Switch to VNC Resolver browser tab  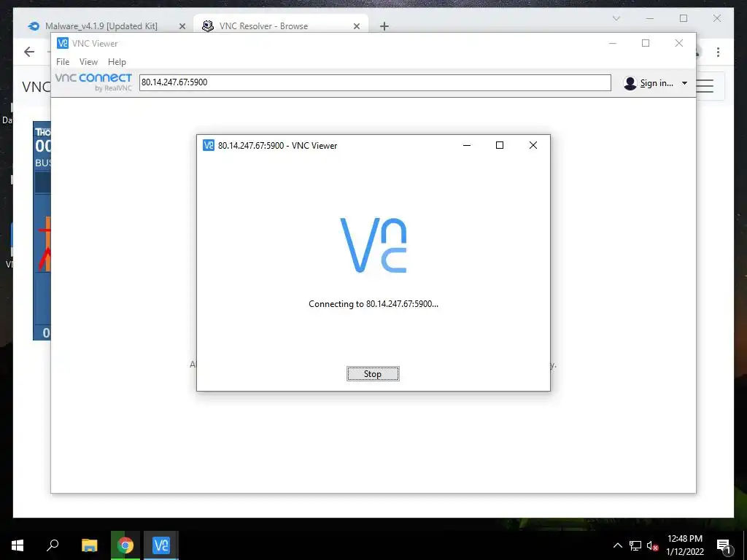click(263, 26)
